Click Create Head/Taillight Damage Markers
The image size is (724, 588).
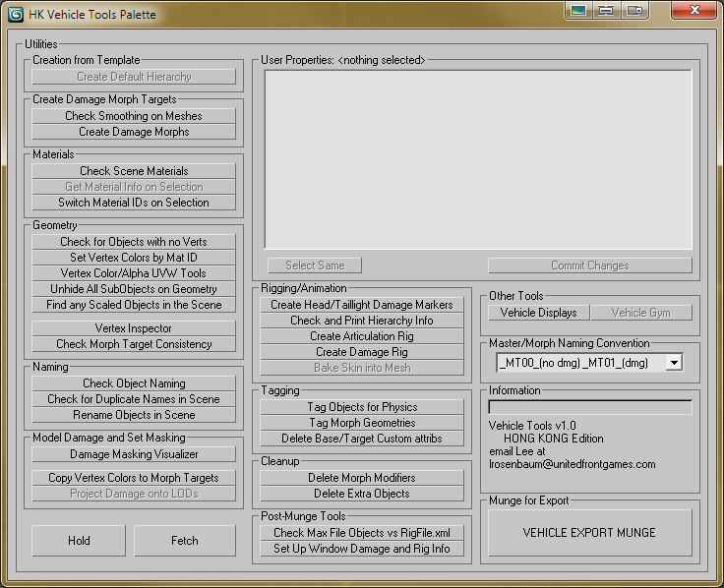(x=362, y=305)
